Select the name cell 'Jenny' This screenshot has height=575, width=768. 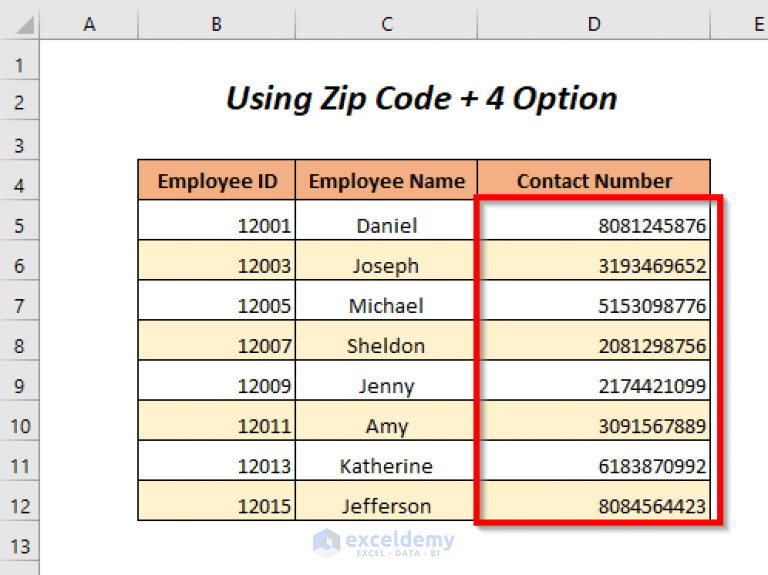pos(386,381)
